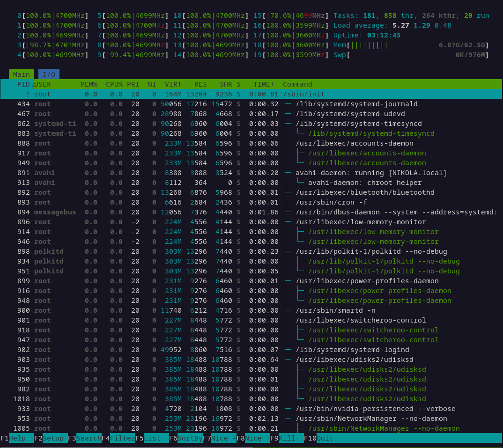Click the Tasks count line
This screenshot has height=448, width=503.
click(411, 15)
